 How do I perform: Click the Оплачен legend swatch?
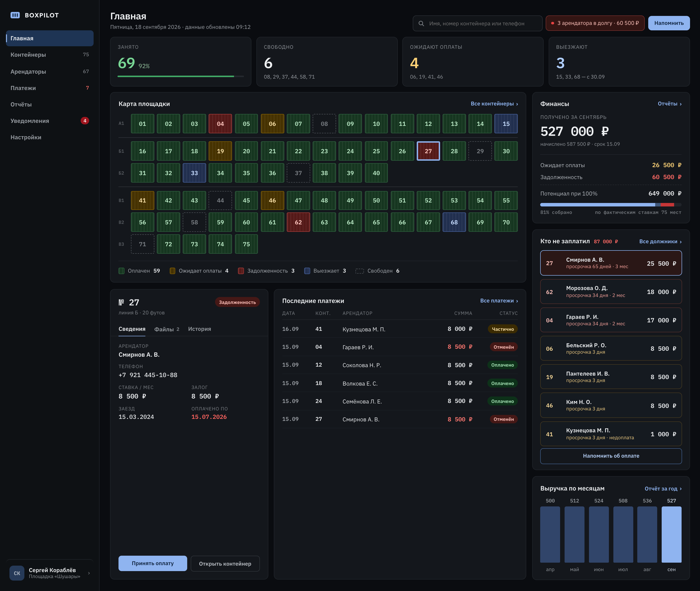(121, 271)
